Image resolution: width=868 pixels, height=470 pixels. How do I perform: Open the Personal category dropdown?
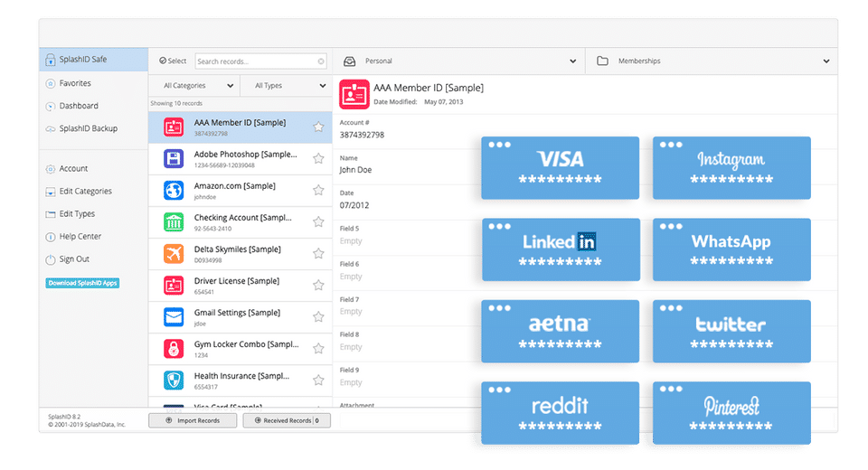point(459,61)
